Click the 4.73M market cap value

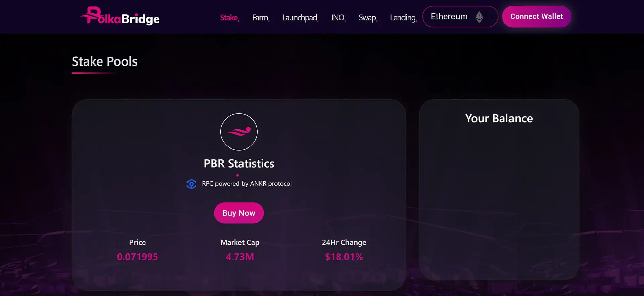tap(240, 257)
